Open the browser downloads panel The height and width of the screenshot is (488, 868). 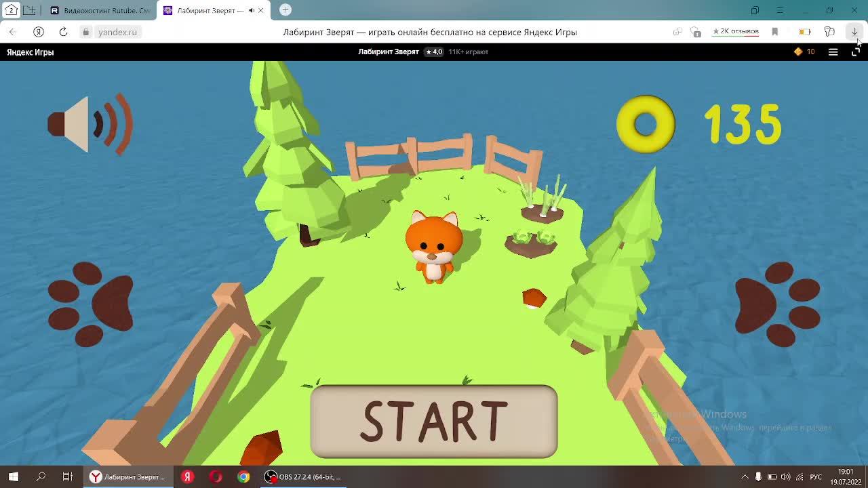click(854, 32)
